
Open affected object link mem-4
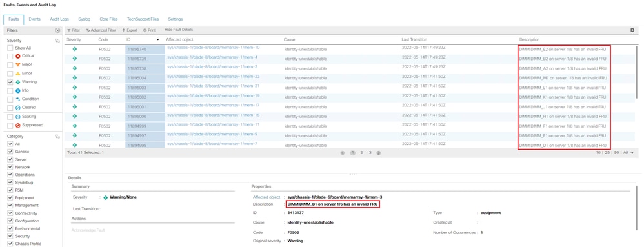[x=212, y=57]
